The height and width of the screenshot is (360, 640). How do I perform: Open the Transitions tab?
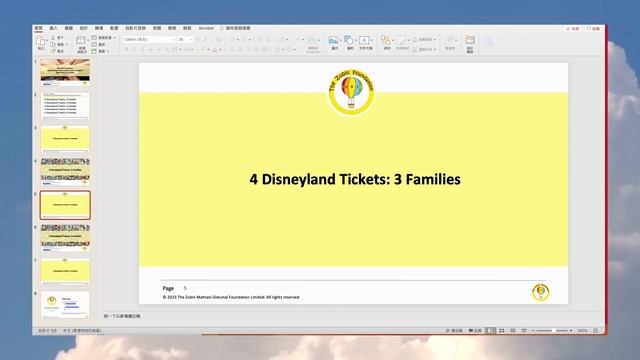pyautogui.click(x=99, y=28)
